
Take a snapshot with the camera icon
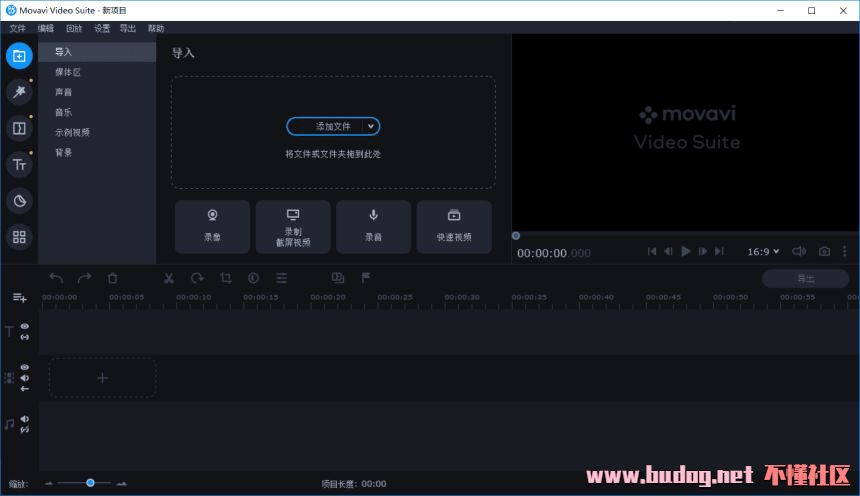coord(824,251)
